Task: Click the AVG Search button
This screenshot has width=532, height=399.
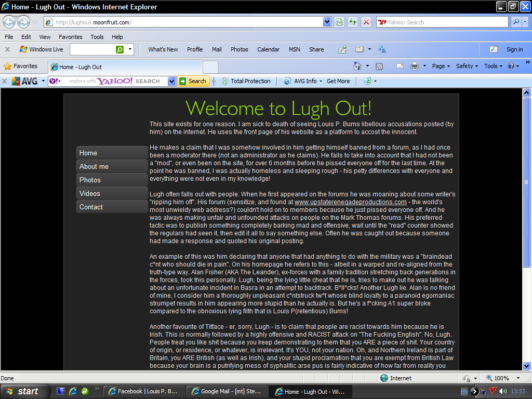Action: coord(193,81)
